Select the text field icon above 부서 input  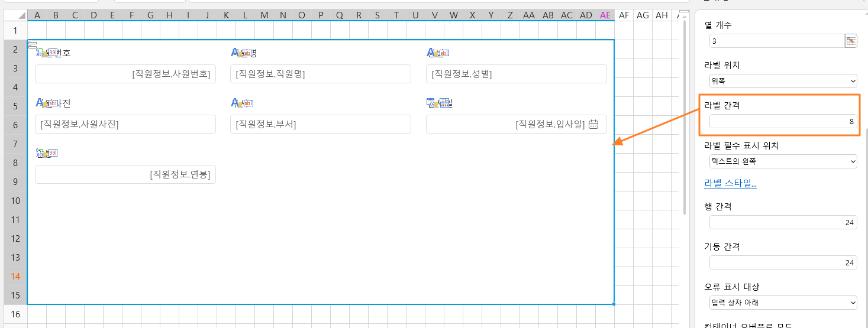point(242,103)
